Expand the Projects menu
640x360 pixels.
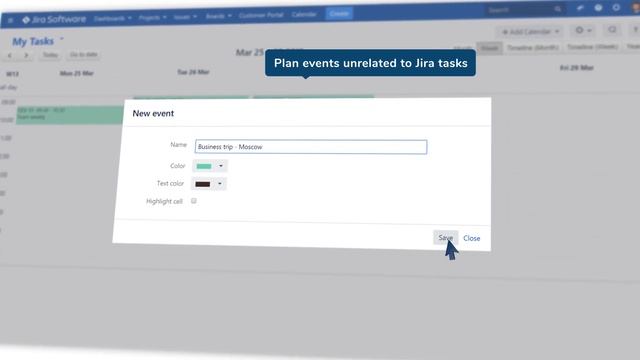click(x=152, y=18)
